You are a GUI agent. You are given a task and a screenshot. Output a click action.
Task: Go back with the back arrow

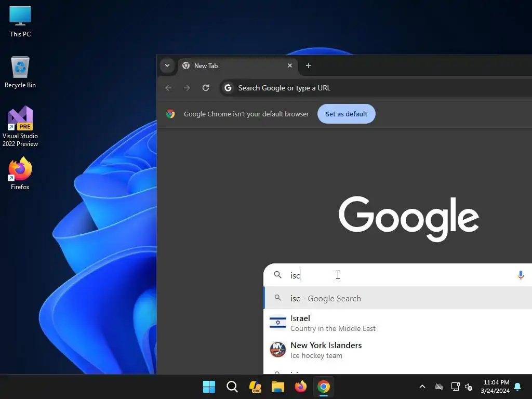[x=168, y=88]
